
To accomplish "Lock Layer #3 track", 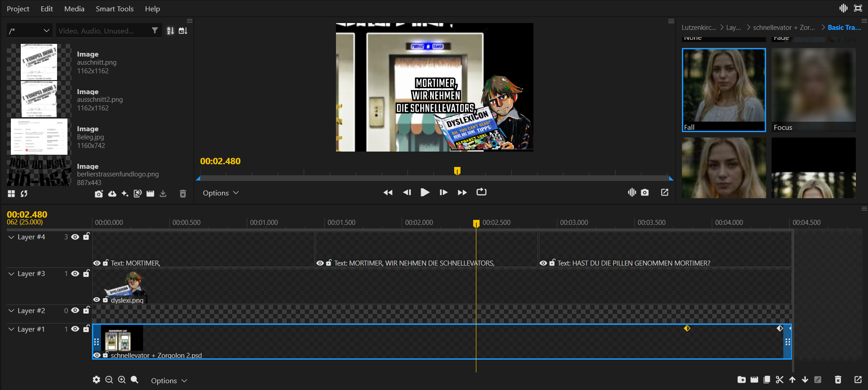I will pos(86,273).
